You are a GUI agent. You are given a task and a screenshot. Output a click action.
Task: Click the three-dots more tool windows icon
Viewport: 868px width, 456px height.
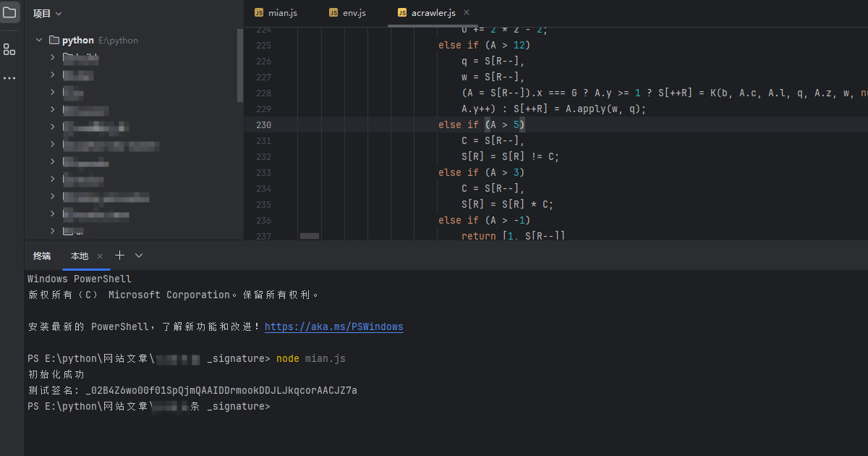[x=9, y=78]
